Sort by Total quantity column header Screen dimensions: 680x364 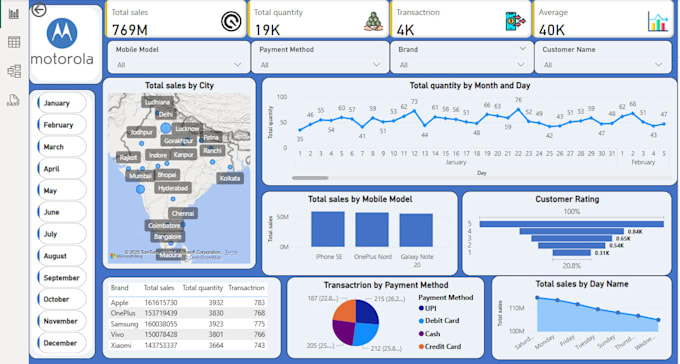coord(203,288)
